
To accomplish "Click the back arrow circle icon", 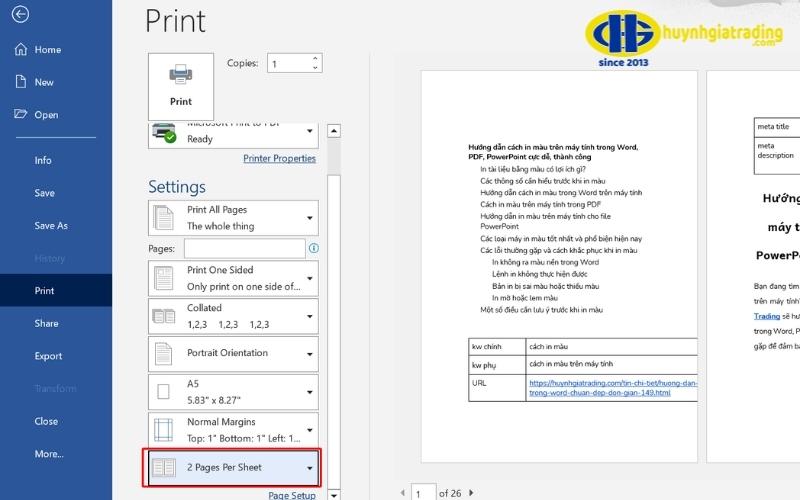I will (x=20, y=14).
